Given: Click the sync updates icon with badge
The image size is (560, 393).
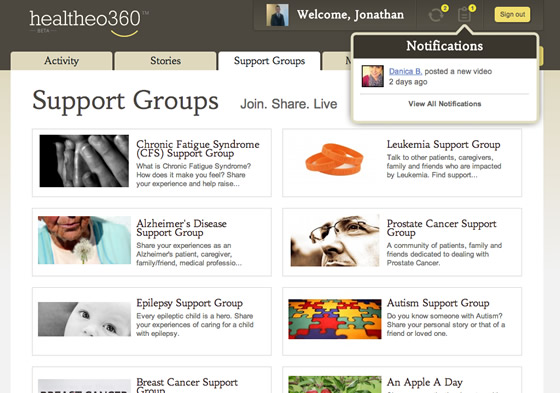Looking at the screenshot, I should [x=436, y=15].
